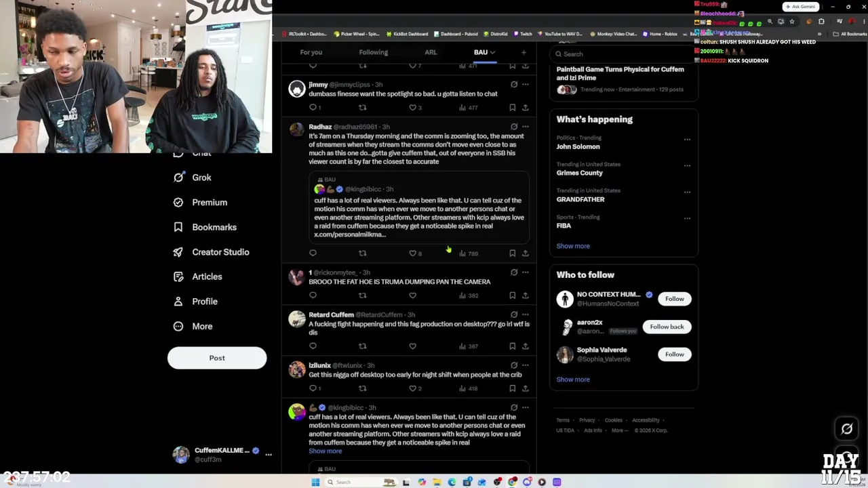Open Articles in the sidebar
The width and height of the screenshot is (868, 488).
[x=197, y=277]
